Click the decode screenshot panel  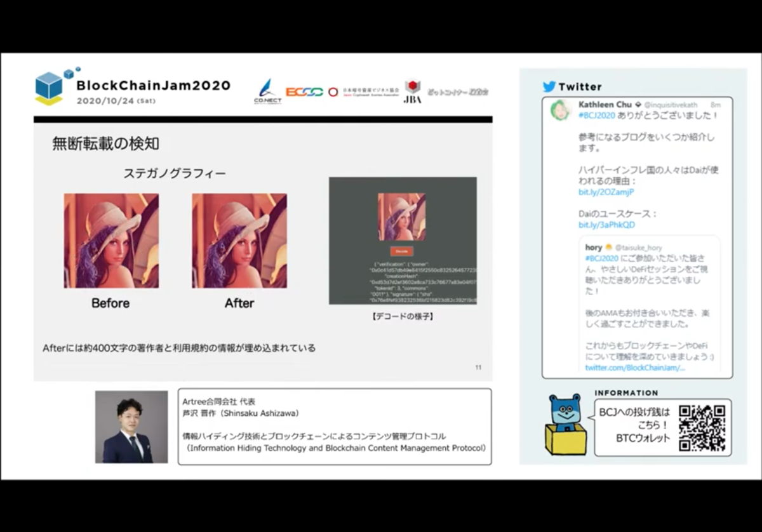[403, 241]
